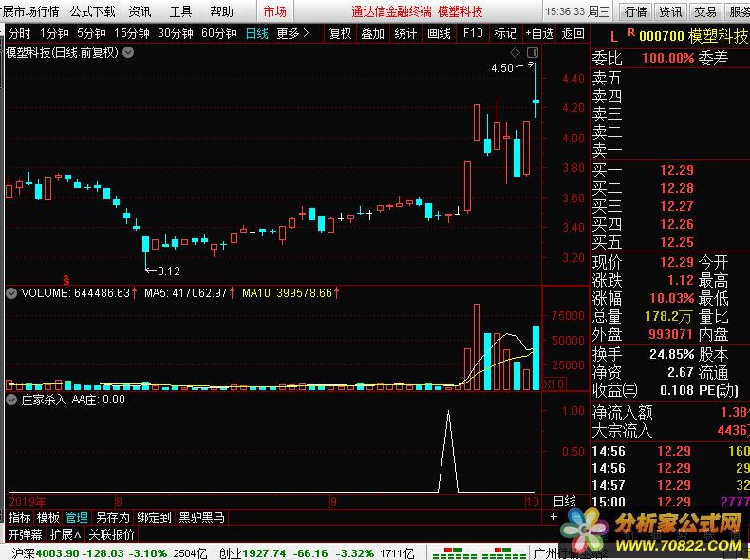Click the 涨幅 value 10.03%

tap(671, 298)
